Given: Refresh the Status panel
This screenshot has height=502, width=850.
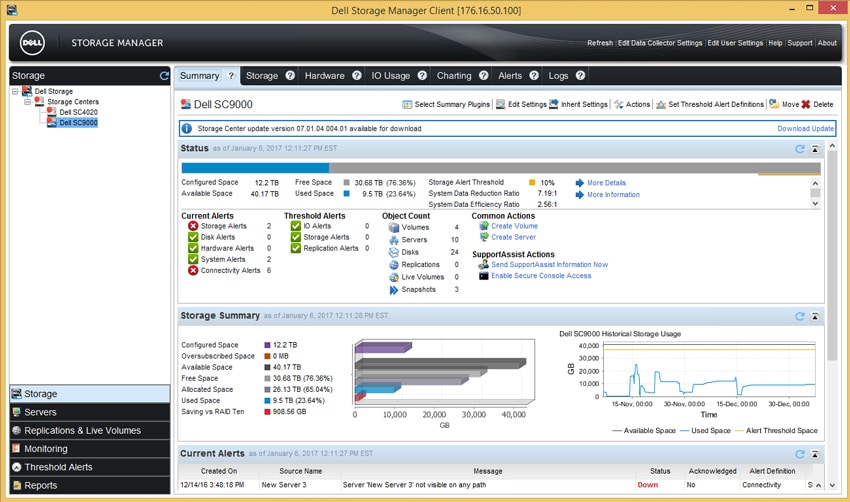Looking at the screenshot, I should coord(800,149).
